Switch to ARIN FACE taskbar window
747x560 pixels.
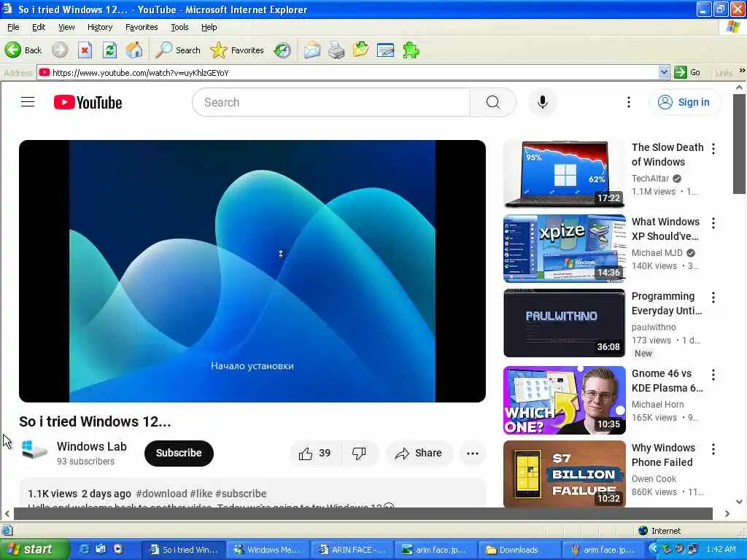coord(352,550)
